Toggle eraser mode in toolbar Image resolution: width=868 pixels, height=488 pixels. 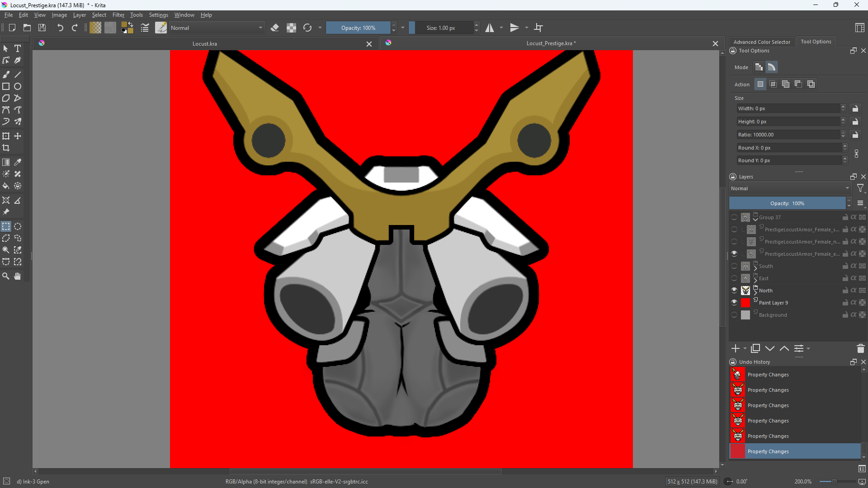pyautogui.click(x=274, y=28)
